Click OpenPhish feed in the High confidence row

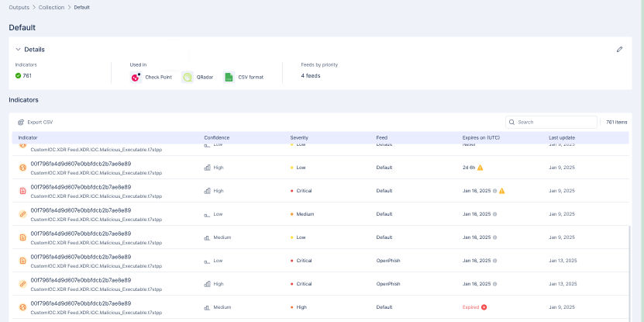[388, 284]
